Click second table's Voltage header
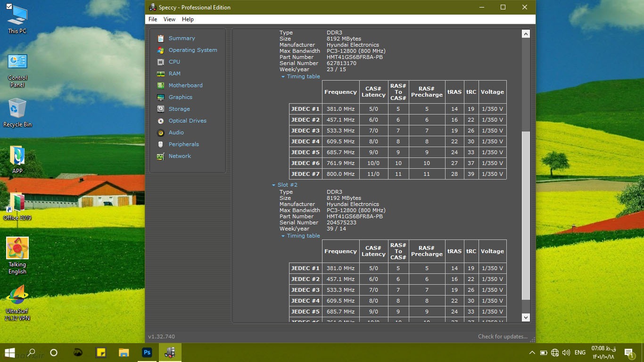The width and height of the screenshot is (644, 362). click(x=492, y=251)
